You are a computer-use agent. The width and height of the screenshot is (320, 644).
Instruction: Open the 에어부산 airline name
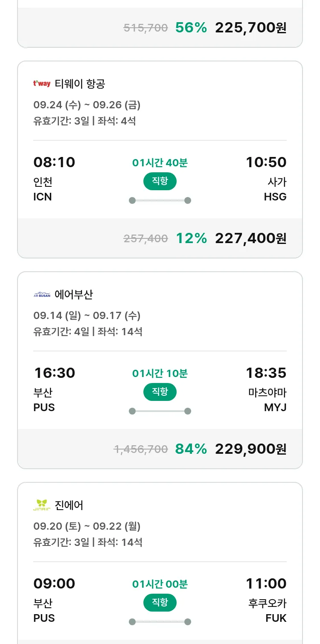tap(74, 294)
